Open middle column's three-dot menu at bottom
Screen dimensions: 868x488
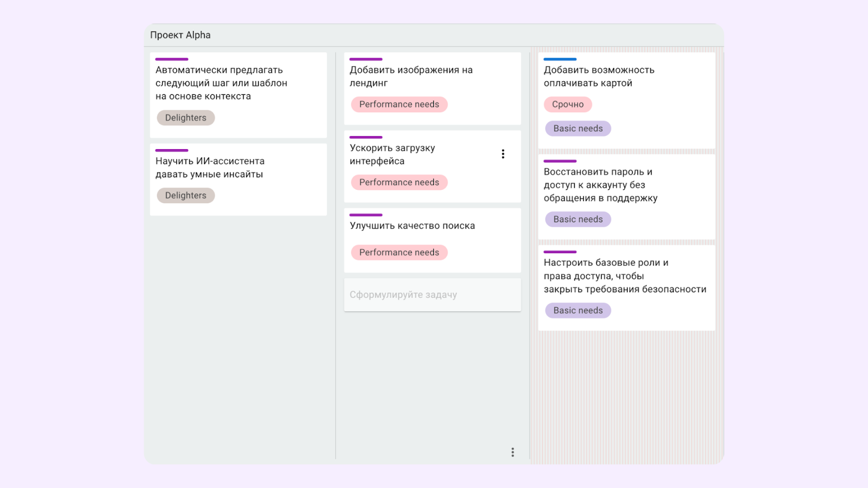[512, 452]
